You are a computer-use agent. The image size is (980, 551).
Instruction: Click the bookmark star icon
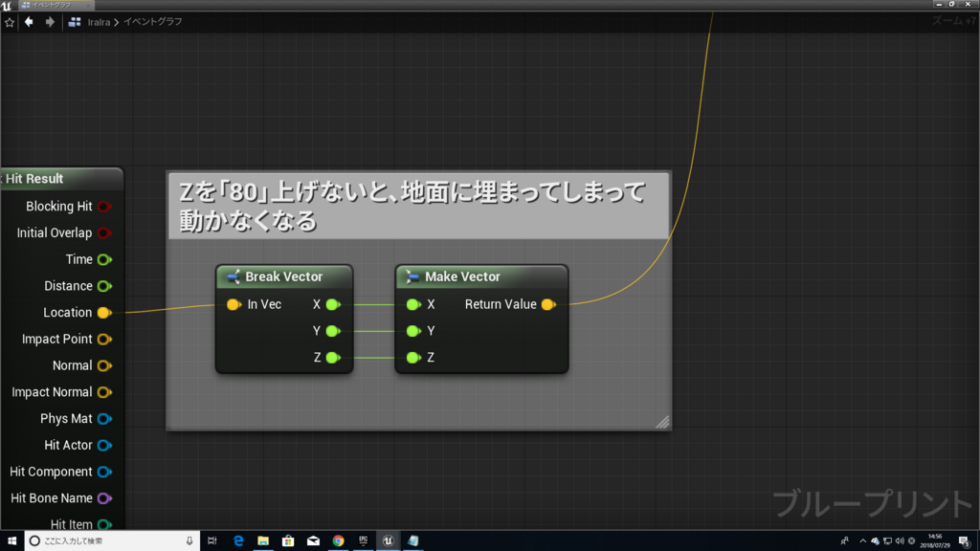point(11,21)
